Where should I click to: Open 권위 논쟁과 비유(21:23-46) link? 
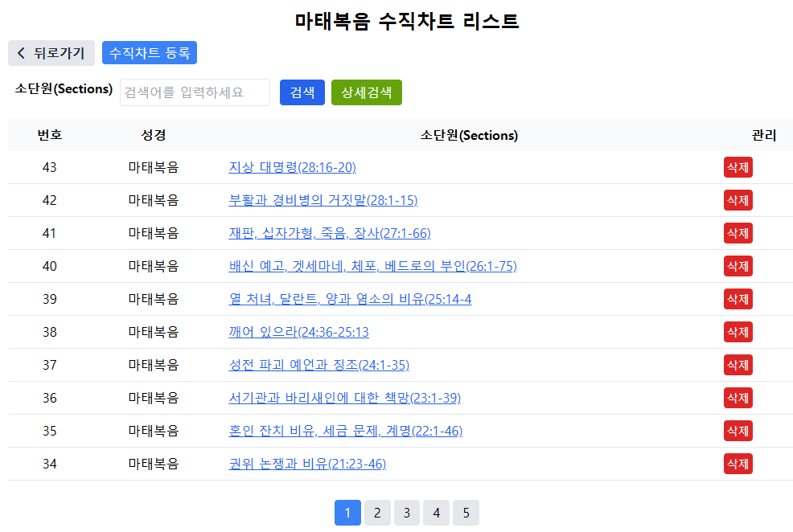(307, 464)
